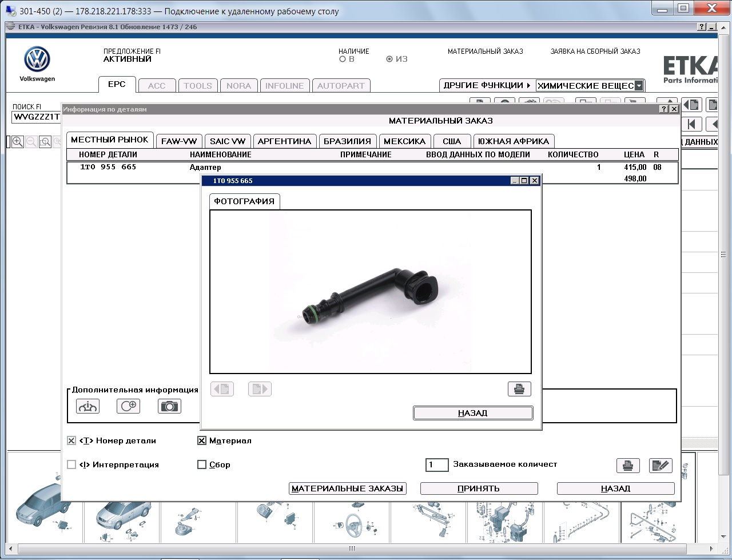Enable the Сбор checkbox
Viewport: 732px width, 560px height.
(201, 464)
